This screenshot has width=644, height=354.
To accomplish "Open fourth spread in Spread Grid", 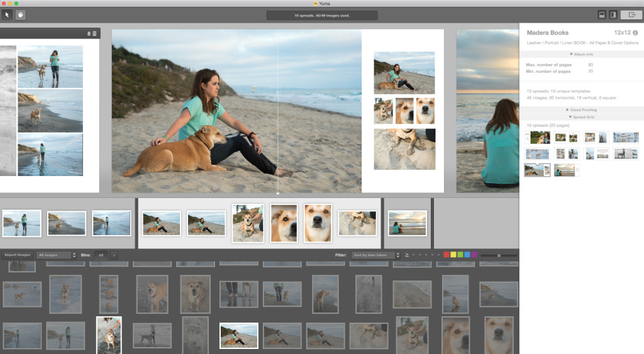I will [626, 137].
